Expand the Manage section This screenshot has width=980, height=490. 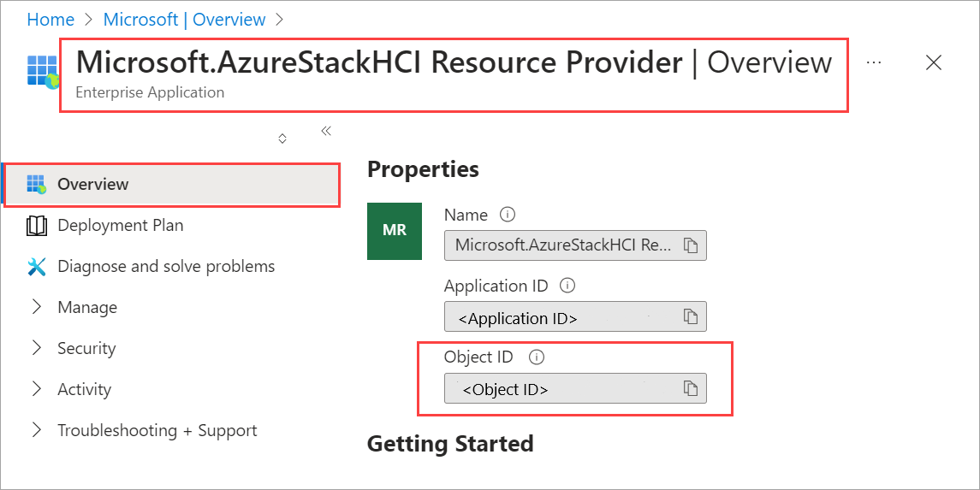[37, 307]
